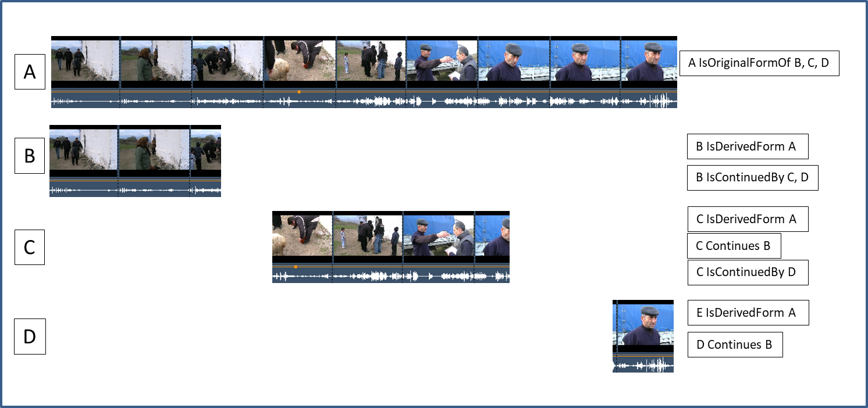Click the label box D

(x=30, y=338)
